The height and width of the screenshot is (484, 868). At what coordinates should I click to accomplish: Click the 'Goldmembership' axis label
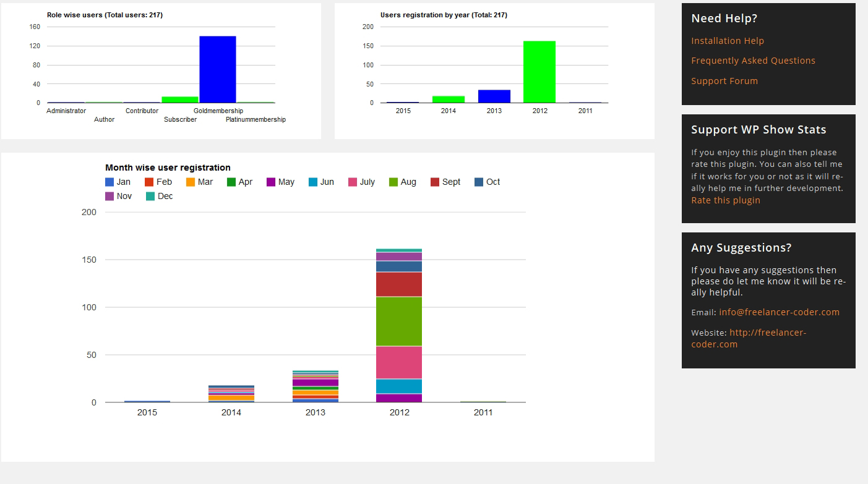[218, 111]
